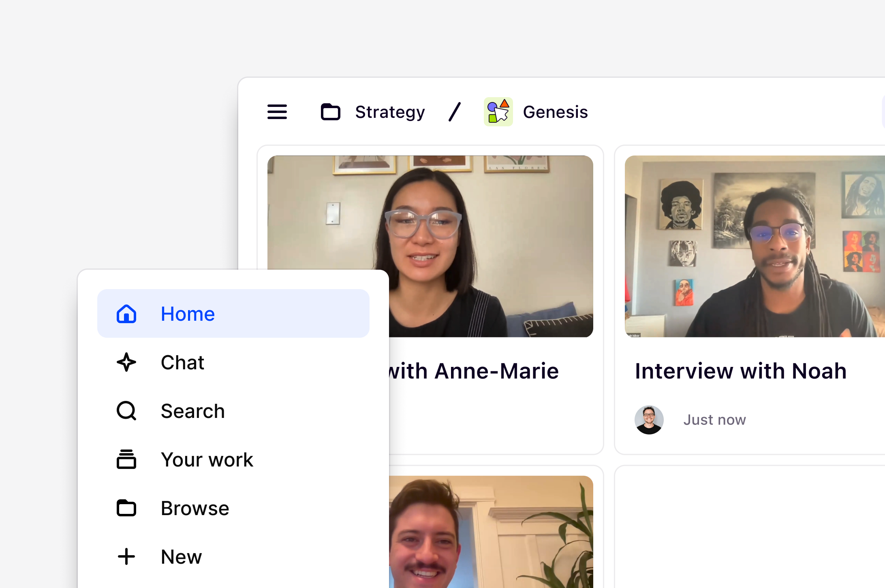Click the Interview with Noah title
Image resolution: width=885 pixels, height=588 pixels.
tap(741, 371)
